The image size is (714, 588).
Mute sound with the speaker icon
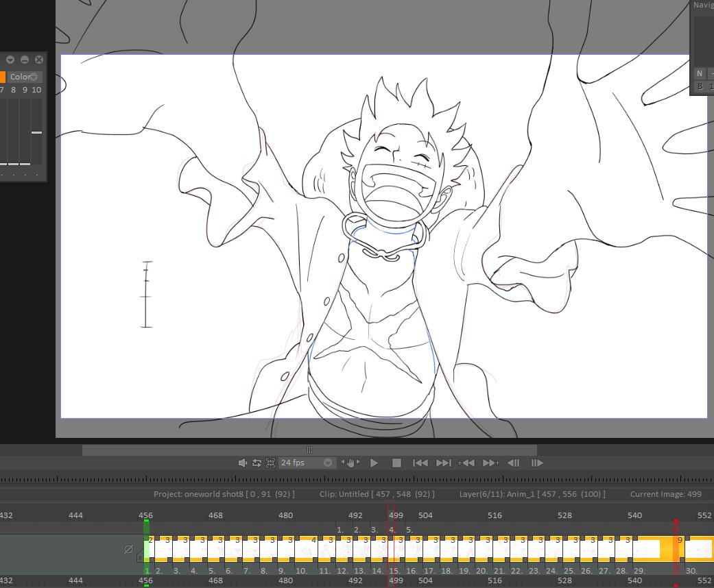[242, 463]
